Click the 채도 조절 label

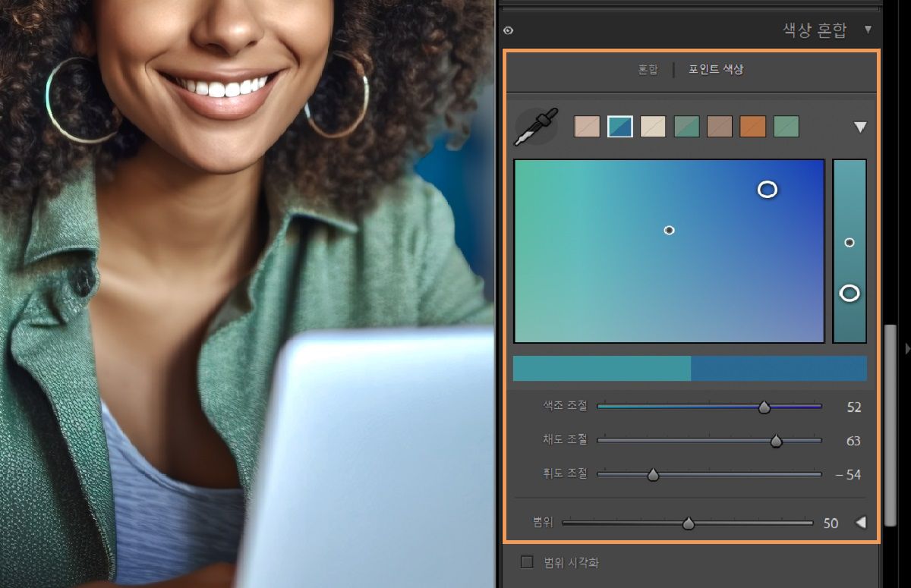(565, 439)
